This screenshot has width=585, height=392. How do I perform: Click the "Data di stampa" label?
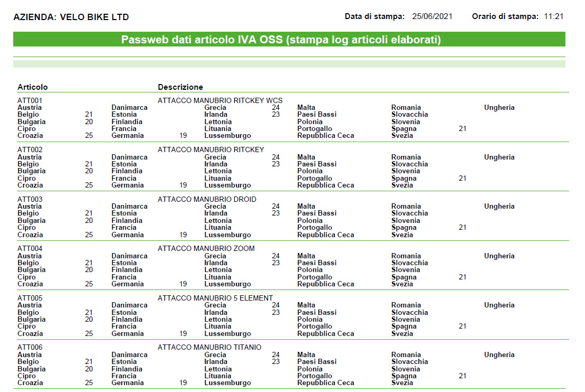(x=374, y=16)
